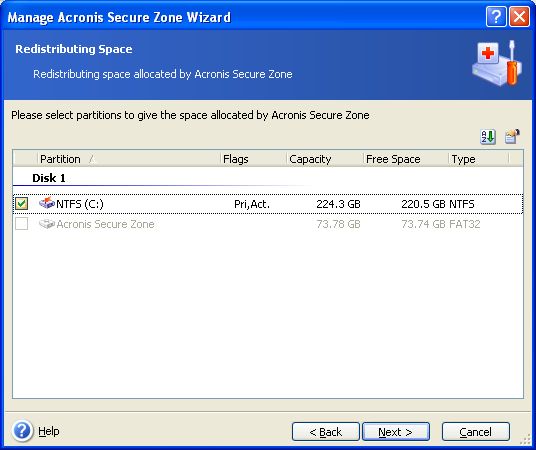Click the title bar question mark help icon
Viewport: 536px width, 450px height.
coord(496,16)
